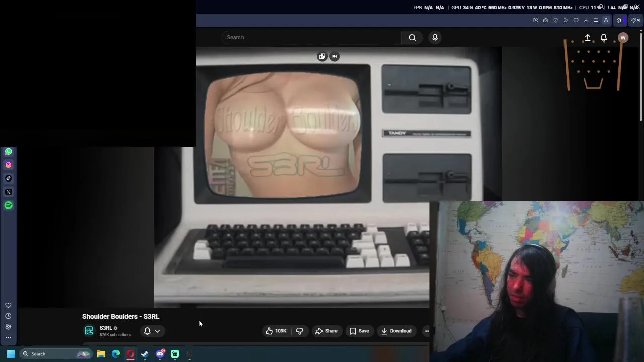Click the toolbar heart bookmark icon

pos(576,20)
